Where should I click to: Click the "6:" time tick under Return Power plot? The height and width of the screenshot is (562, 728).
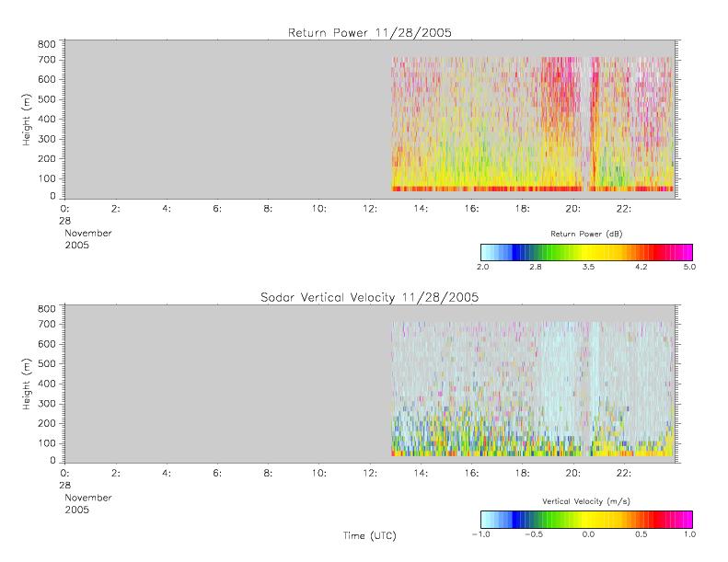(217, 209)
